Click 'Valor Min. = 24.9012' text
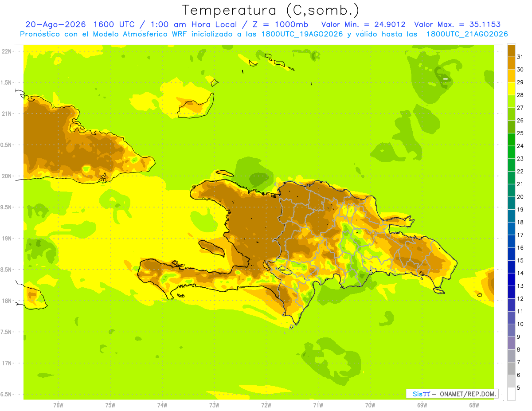The image size is (532, 411). (x=364, y=24)
